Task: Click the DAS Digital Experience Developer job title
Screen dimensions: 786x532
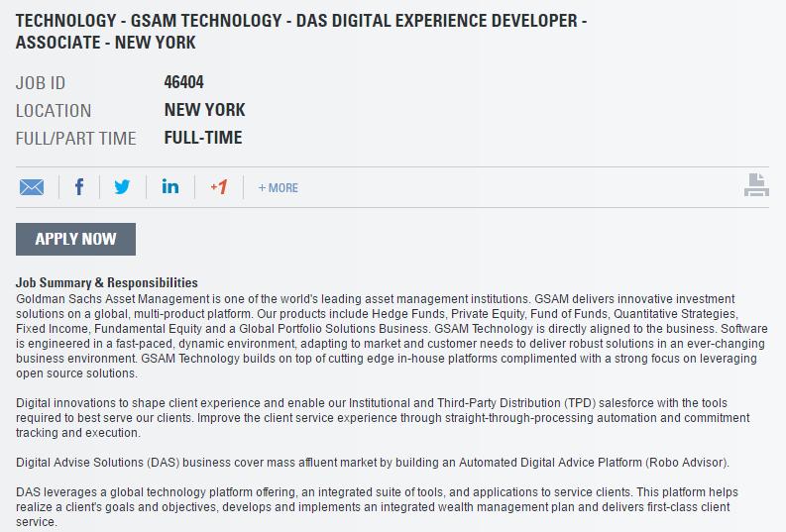Action: coord(301,31)
